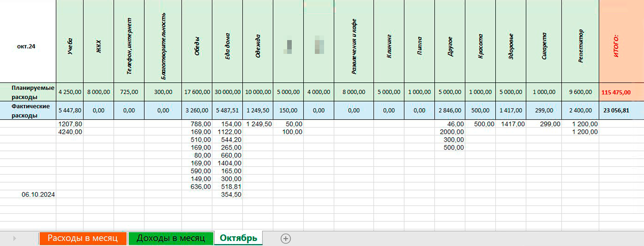Select the Другое column header
This screenshot has height=246, width=644.
click(450, 41)
